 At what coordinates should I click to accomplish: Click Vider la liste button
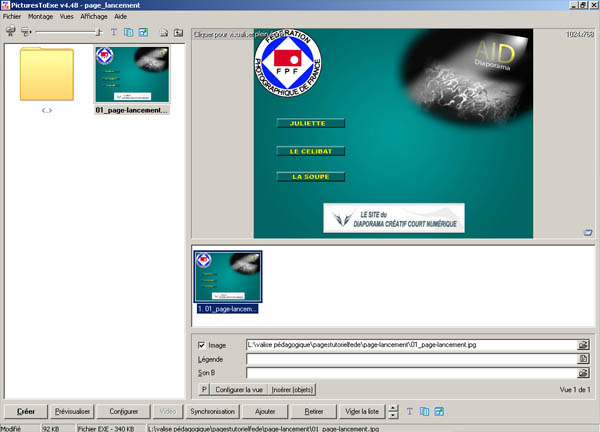coord(362,411)
